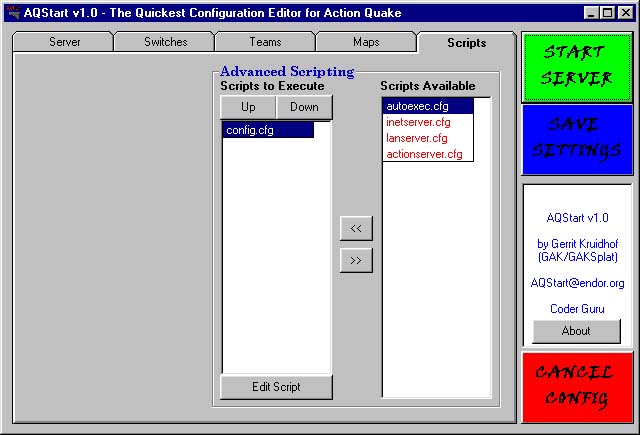
Task: Choose lanserver.cfg from available scripts
Action: click(428, 138)
